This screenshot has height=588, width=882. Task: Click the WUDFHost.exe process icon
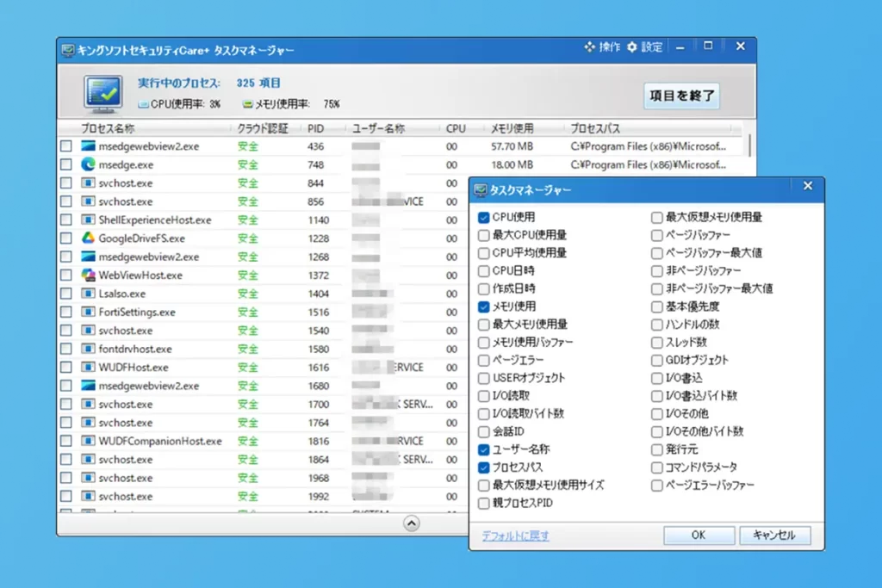89,367
